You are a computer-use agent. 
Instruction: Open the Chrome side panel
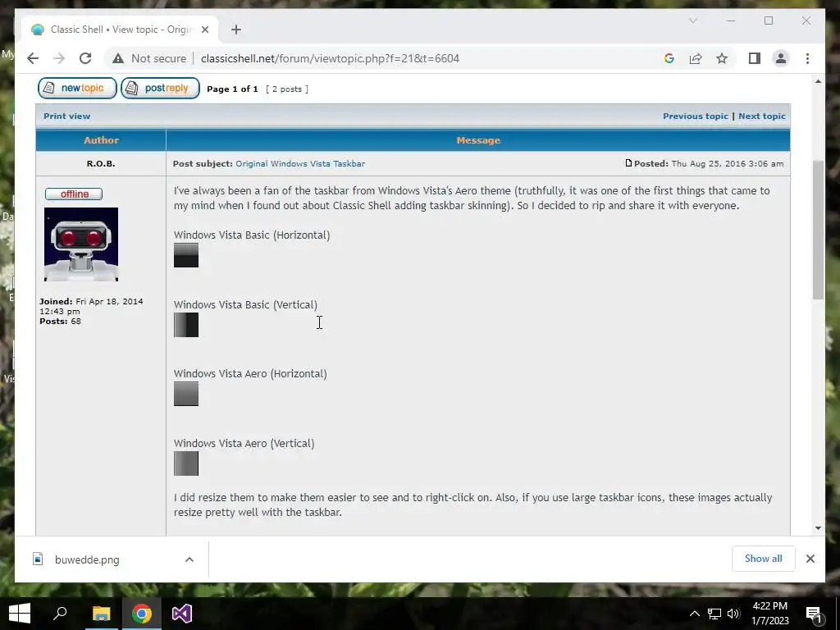point(755,58)
